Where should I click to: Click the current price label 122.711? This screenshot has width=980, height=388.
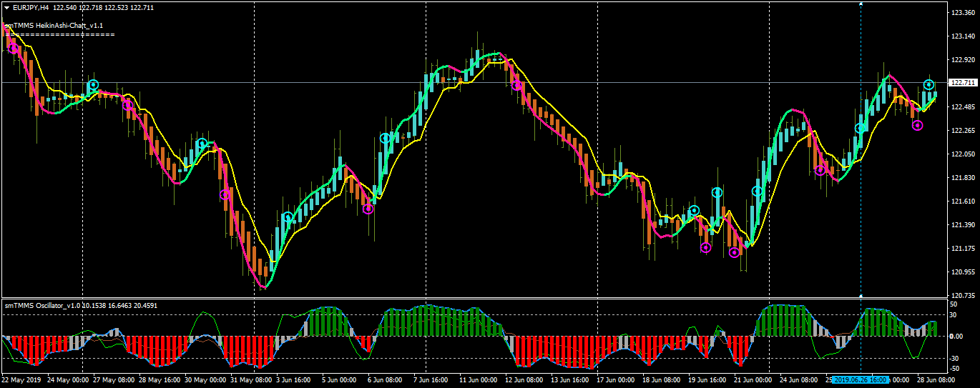click(962, 83)
